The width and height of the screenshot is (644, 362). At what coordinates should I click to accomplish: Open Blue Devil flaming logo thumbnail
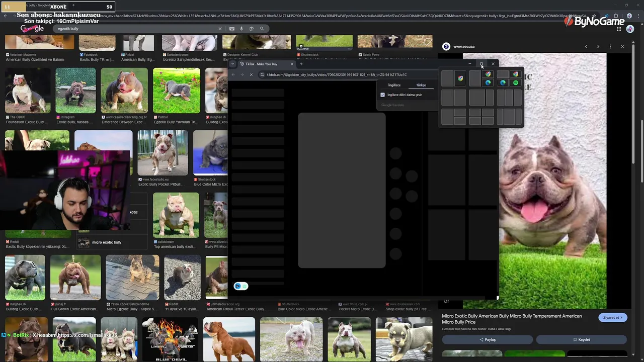[x=170, y=339]
